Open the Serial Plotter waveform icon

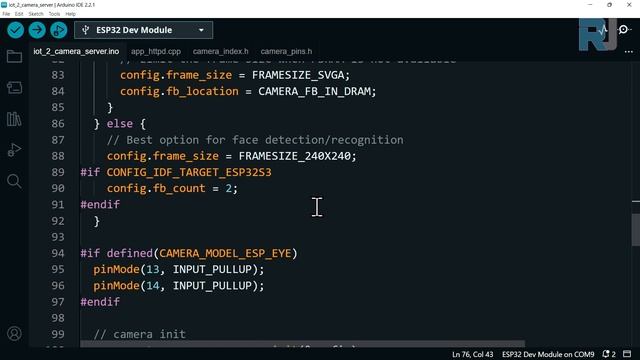(x=603, y=30)
